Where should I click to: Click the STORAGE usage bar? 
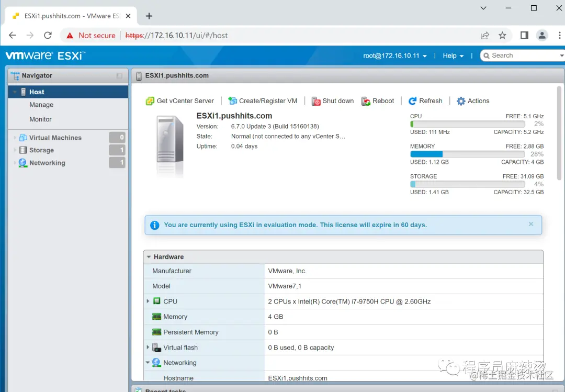467,184
